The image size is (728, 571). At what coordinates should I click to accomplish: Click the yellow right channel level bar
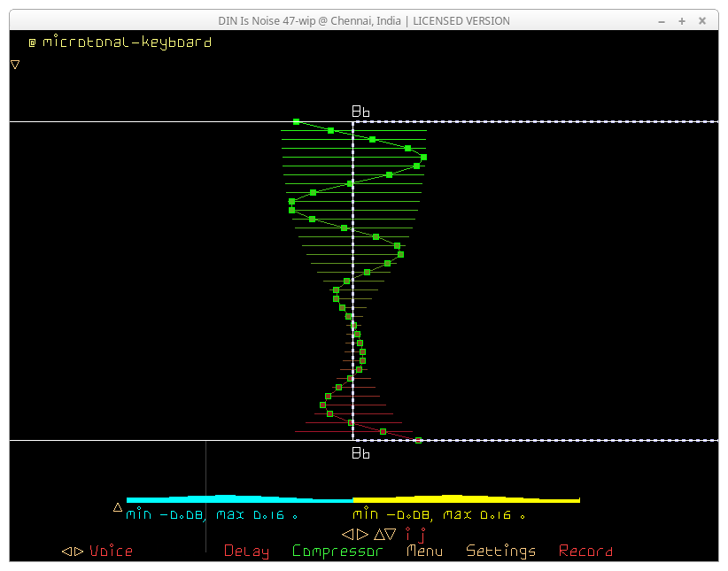pos(466,499)
